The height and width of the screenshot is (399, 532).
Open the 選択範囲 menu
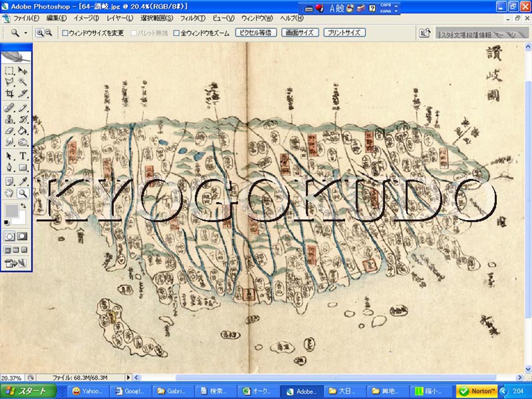click(157, 18)
